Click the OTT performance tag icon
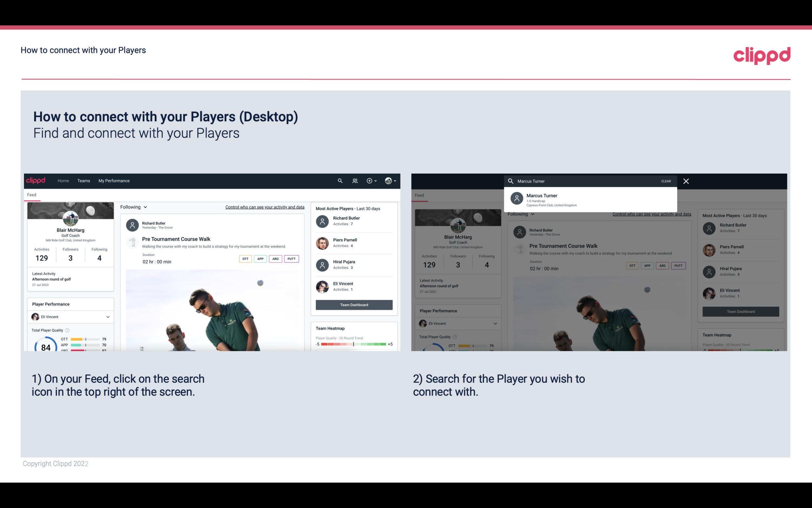 click(x=245, y=259)
